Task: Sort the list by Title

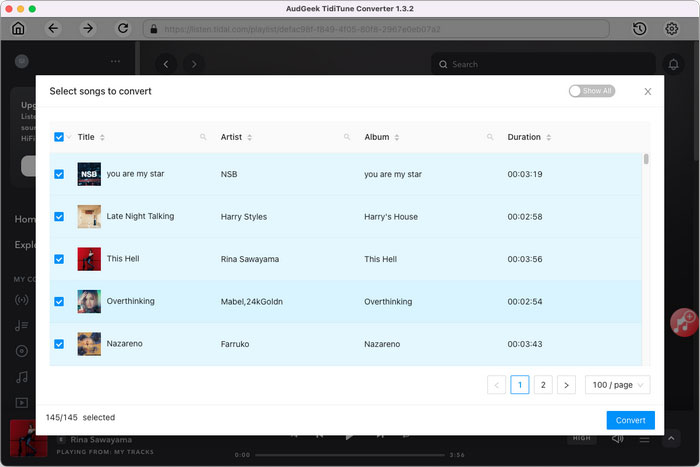Action: 102,138
